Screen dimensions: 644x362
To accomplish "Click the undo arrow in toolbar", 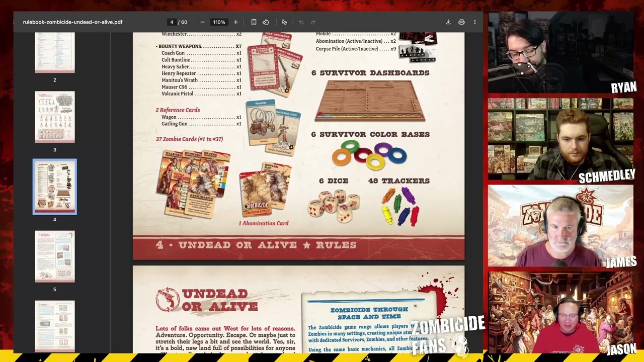I will (x=301, y=22).
